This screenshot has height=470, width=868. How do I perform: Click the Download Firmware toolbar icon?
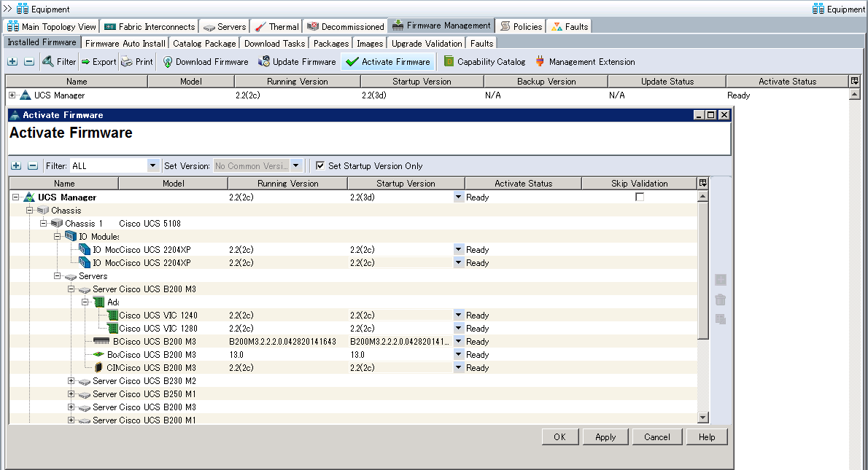coord(168,62)
